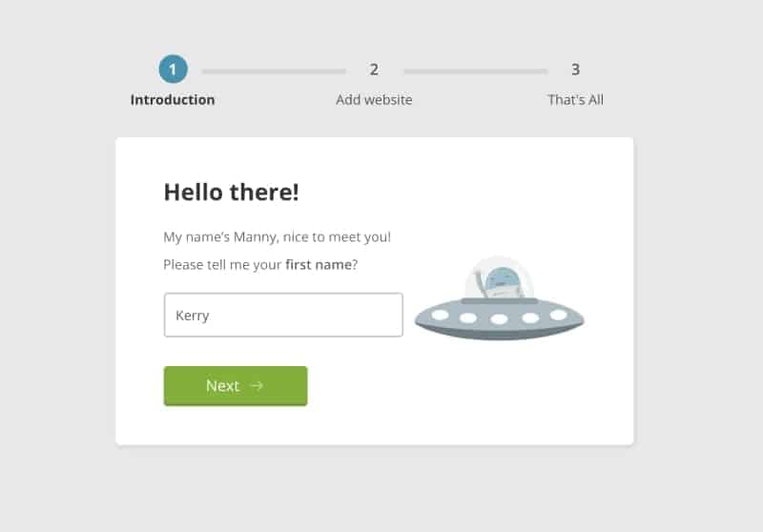Select step number 2 in the progress header

point(374,70)
